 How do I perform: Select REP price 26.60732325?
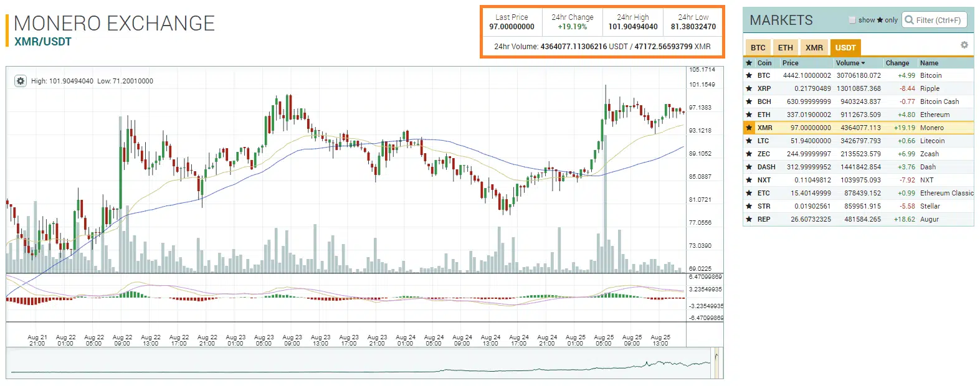pyautogui.click(x=811, y=219)
